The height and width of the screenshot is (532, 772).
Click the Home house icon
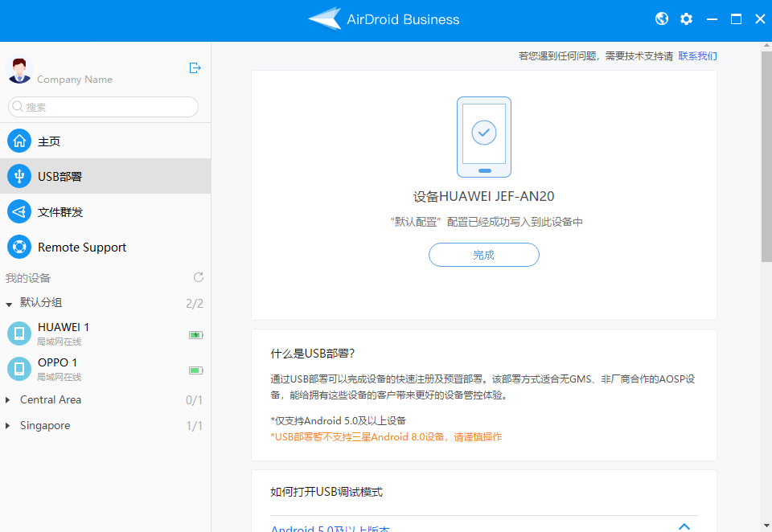coord(19,141)
